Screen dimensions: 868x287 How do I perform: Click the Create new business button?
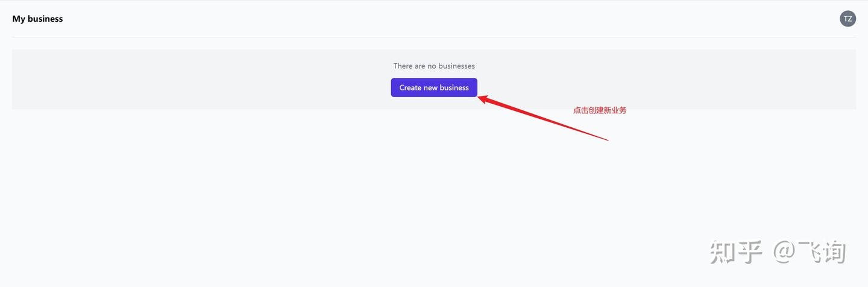click(434, 87)
